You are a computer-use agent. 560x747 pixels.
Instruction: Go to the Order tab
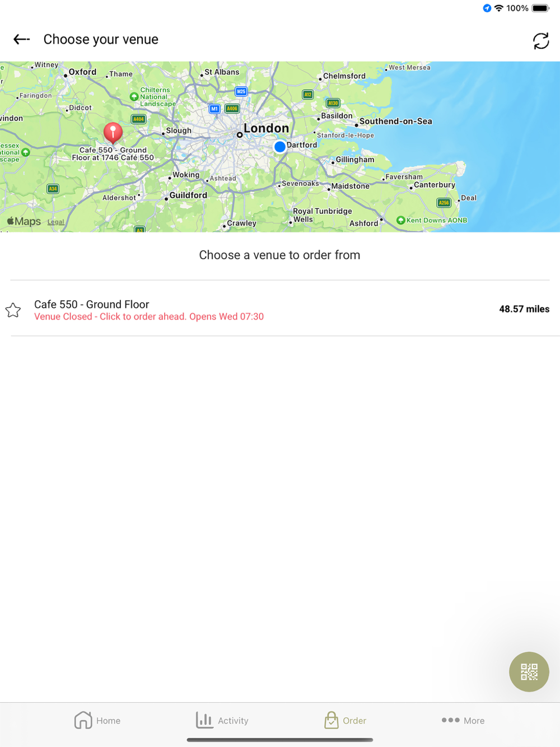pyautogui.click(x=345, y=720)
